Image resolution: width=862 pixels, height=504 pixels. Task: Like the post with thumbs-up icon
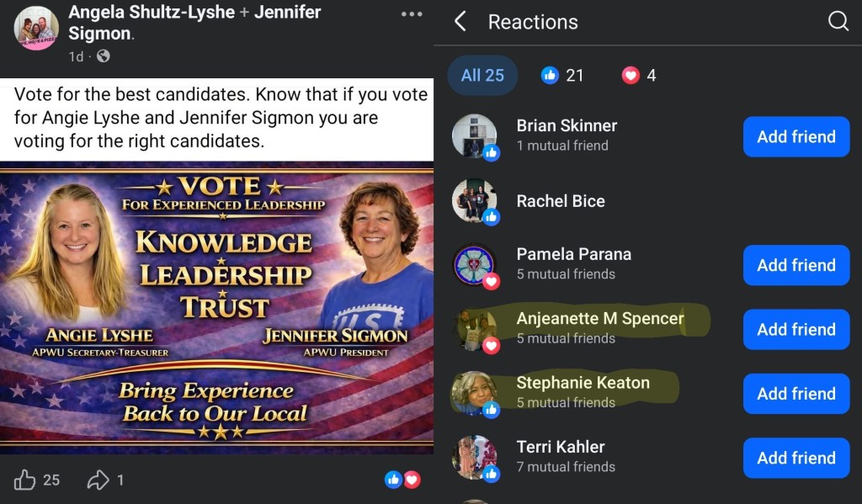pos(24,480)
